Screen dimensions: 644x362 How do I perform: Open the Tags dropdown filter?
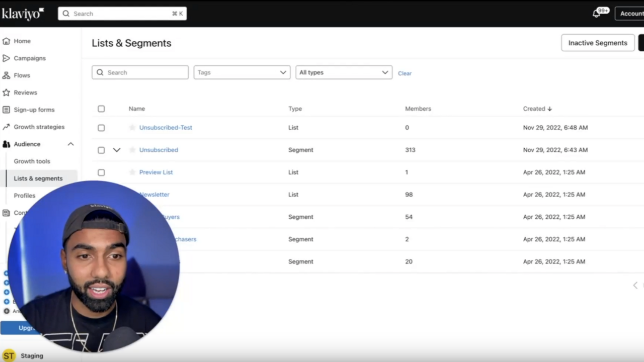tap(242, 72)
